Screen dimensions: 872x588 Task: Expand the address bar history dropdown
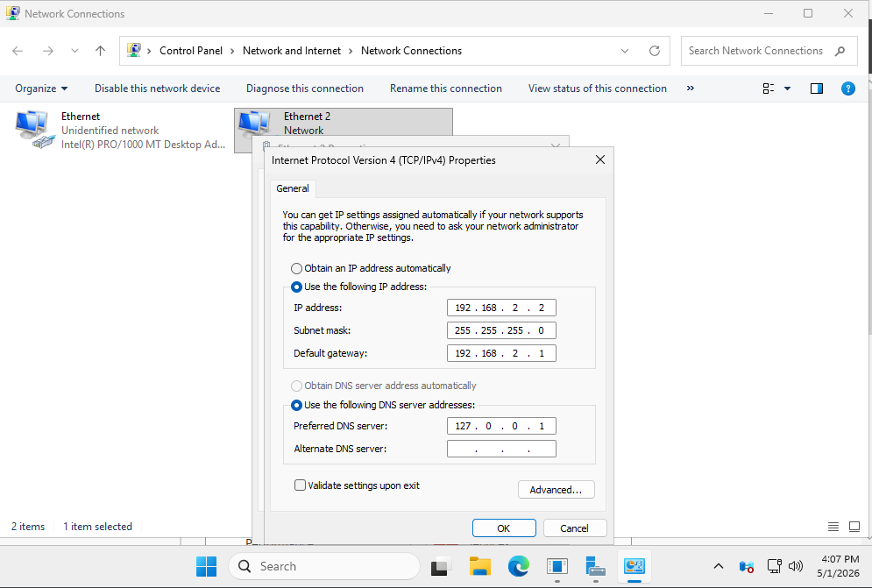[x=625, y=51]
